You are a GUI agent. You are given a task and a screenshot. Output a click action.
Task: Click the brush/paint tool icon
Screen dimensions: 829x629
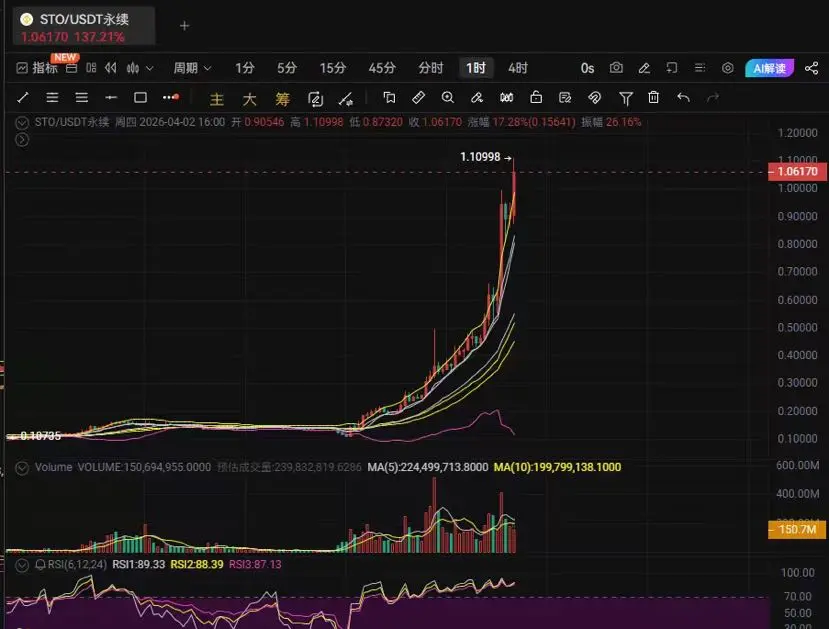point(477,97)
